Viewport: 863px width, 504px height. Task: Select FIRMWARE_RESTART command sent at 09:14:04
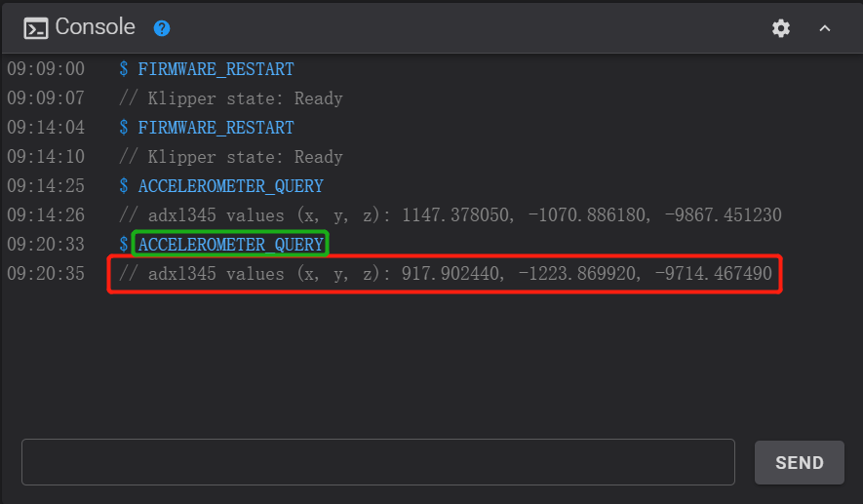(x=216, y=128)
